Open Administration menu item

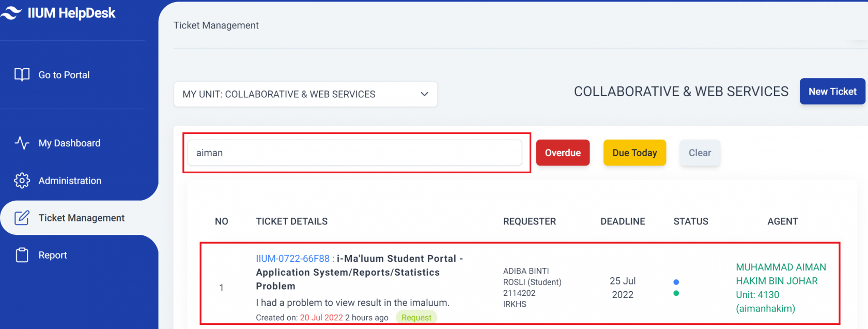coord(70,181)
